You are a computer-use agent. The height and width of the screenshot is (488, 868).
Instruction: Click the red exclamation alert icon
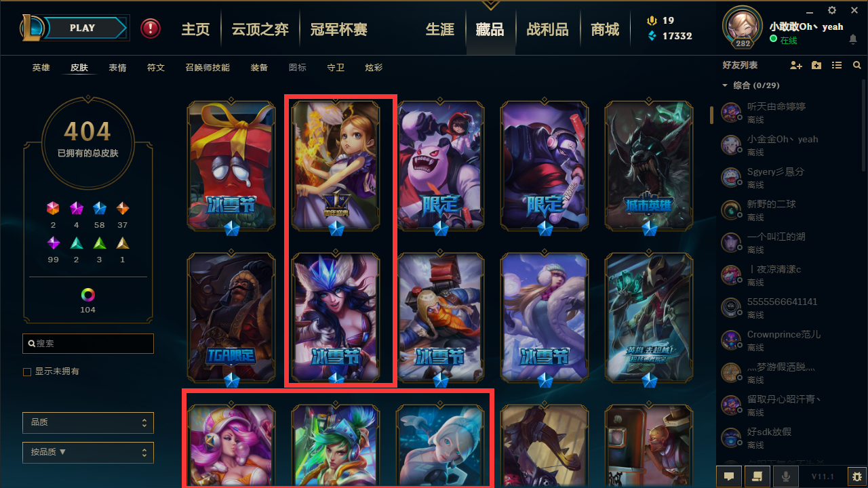click(151, 28)
